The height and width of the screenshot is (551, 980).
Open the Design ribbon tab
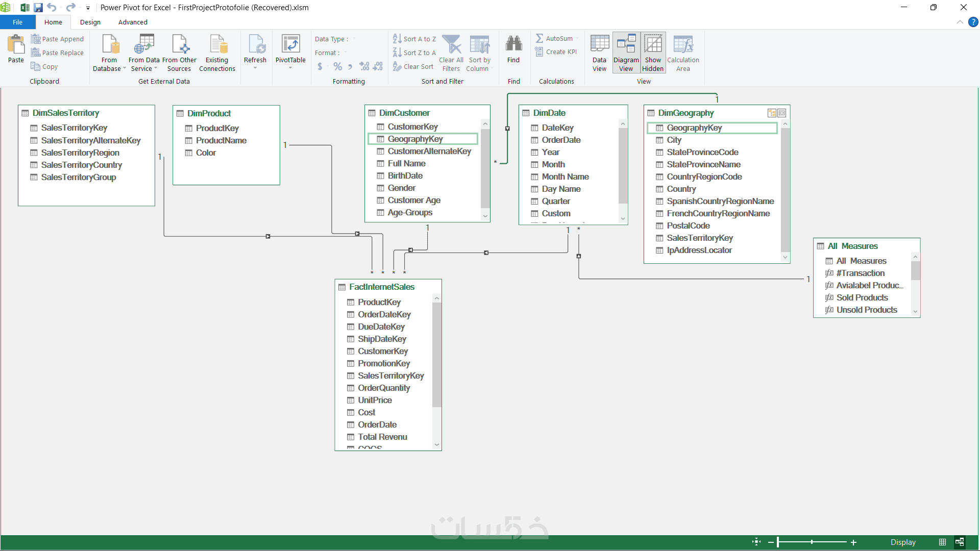(x=90, y=22)
